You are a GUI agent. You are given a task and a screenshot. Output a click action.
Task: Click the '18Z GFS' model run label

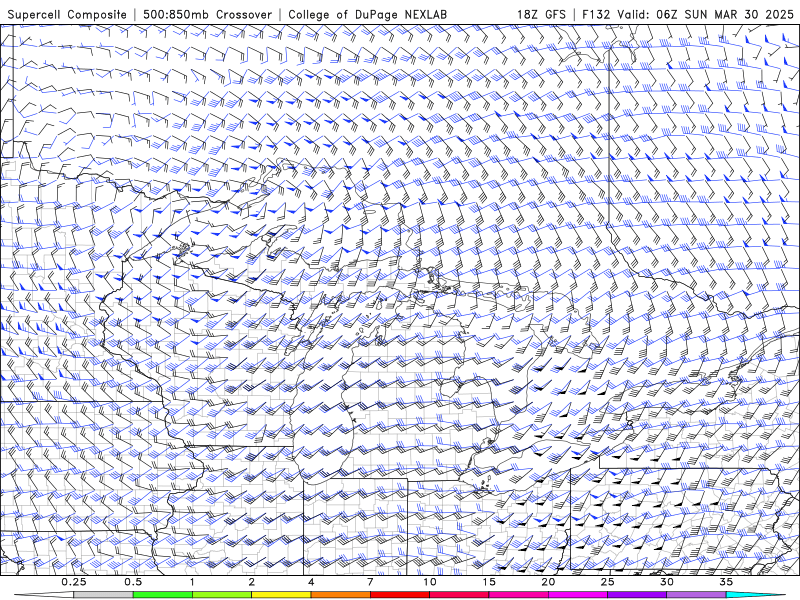(x=541, y=15)
